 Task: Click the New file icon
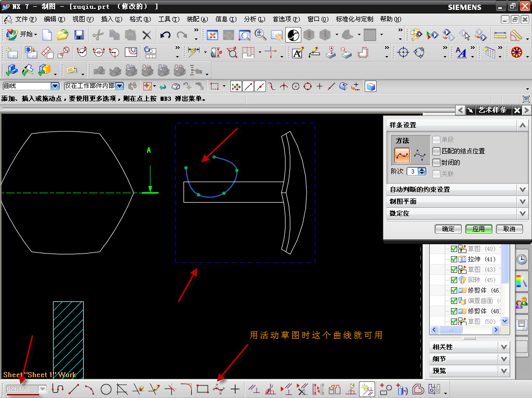47,35
